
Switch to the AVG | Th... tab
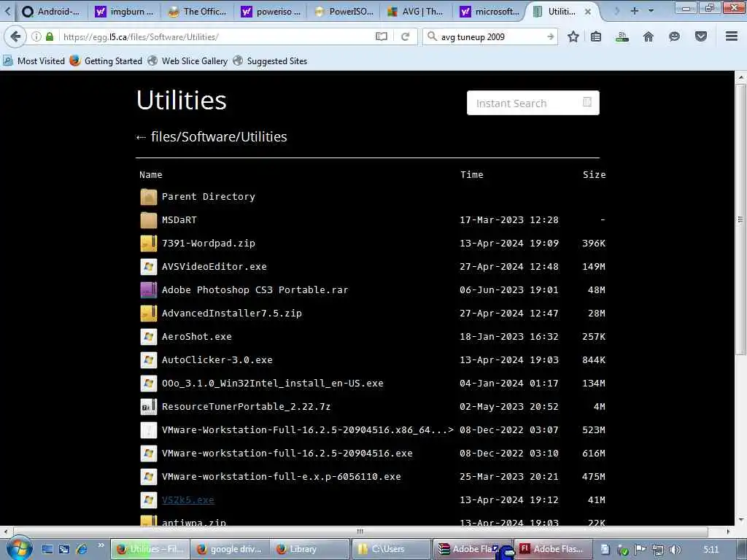coord(417,12)
